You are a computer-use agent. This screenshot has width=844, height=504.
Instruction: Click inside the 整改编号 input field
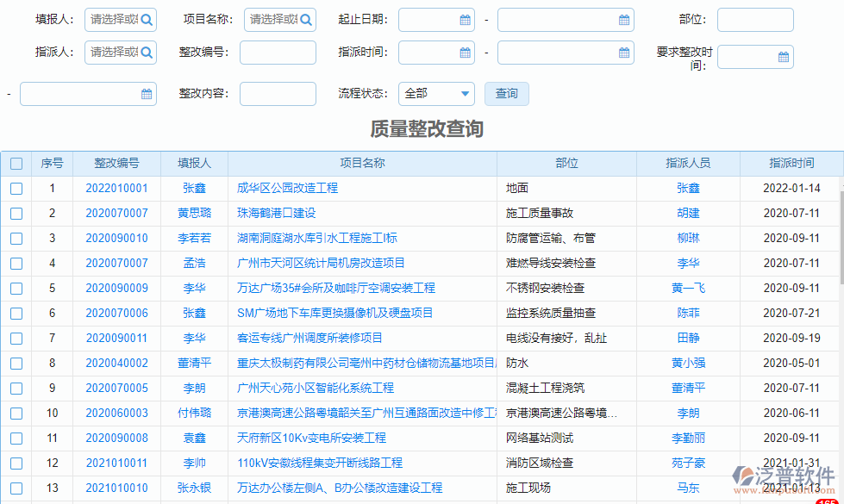pos(279,53)
